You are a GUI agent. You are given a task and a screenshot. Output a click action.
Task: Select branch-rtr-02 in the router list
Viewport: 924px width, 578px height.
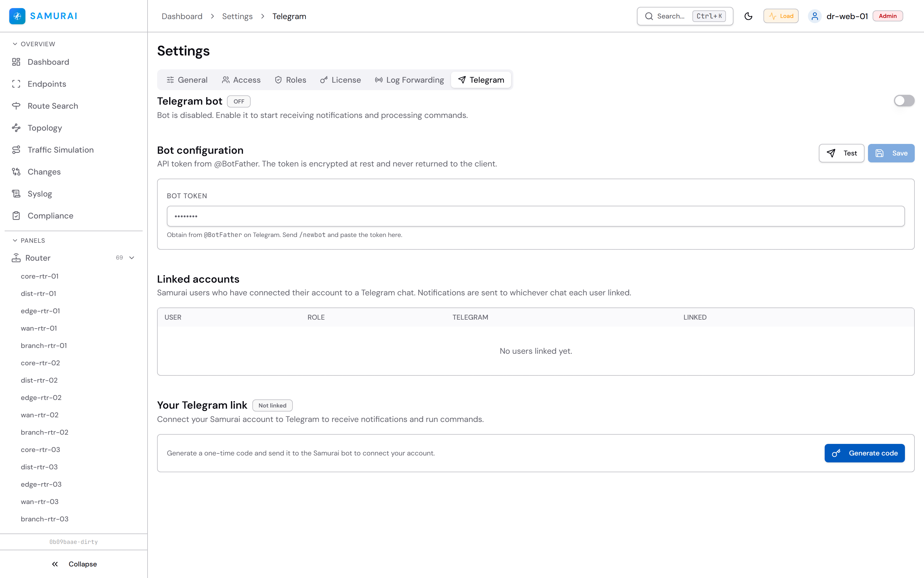coord(45,432)
